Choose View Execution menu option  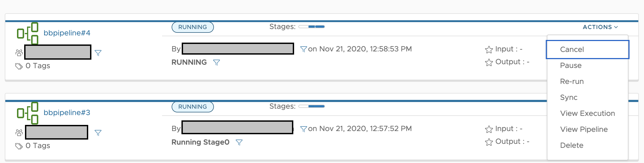pyautogui.click(x=587, y=113)
